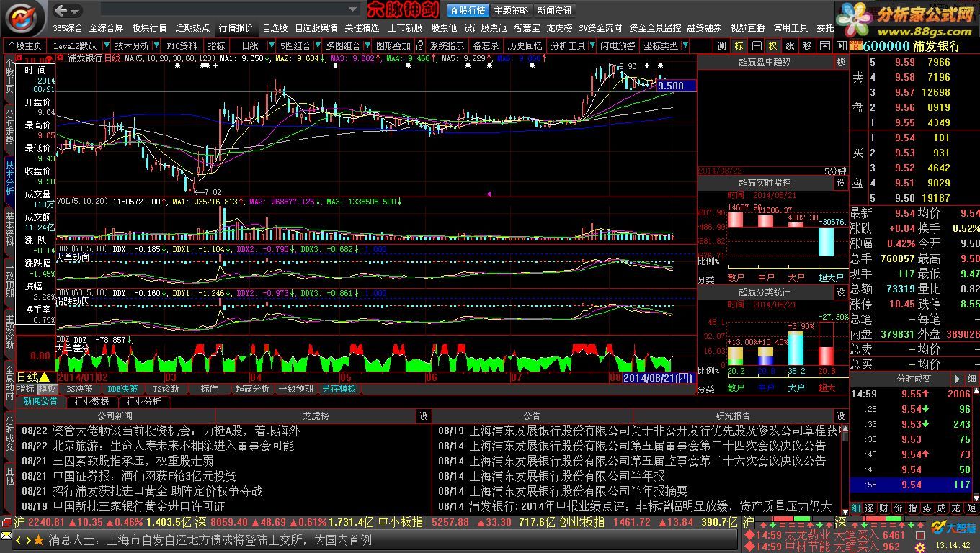Go back with the arrow button
Viewport: 980px width, 553px height.
pyautogui.click(x=62, y=10)
